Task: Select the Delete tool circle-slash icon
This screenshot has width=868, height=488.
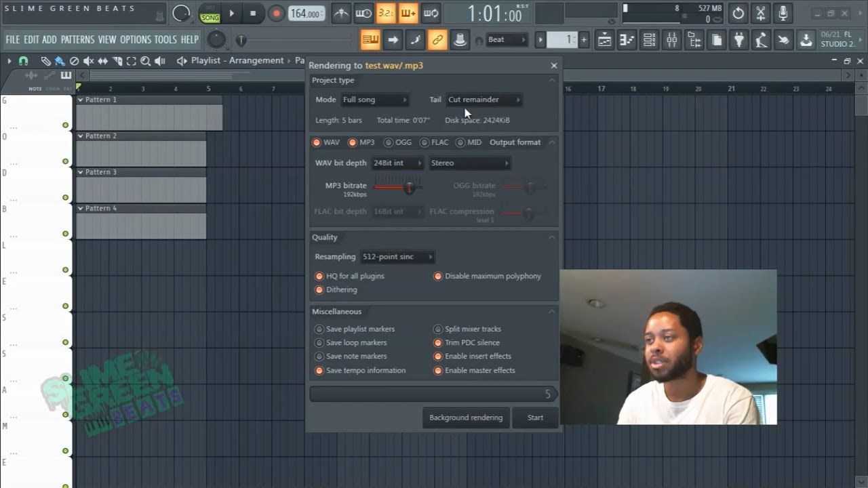Action: (74, 61)
